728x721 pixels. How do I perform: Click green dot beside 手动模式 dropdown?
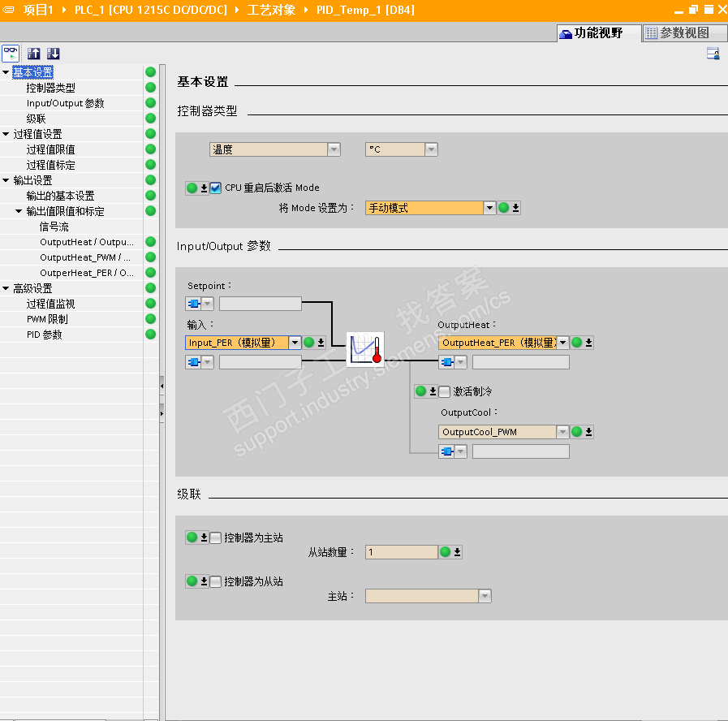pos(503,208)
